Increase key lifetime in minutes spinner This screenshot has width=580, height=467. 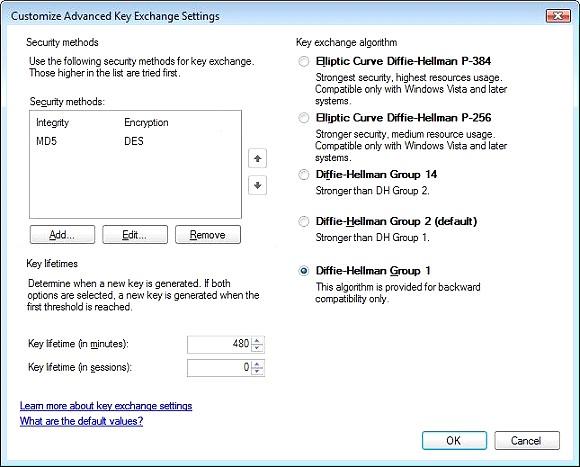pos(257,340)
